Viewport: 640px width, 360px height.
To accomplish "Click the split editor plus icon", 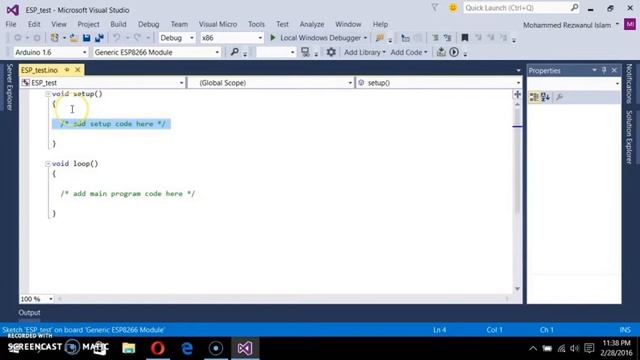I will click(x=517, y=94).
